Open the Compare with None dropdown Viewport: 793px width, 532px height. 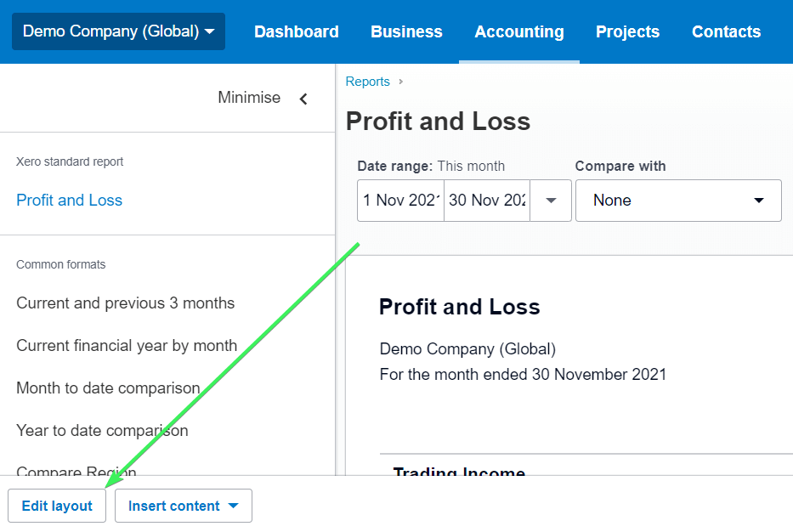(x=678, y=201)
